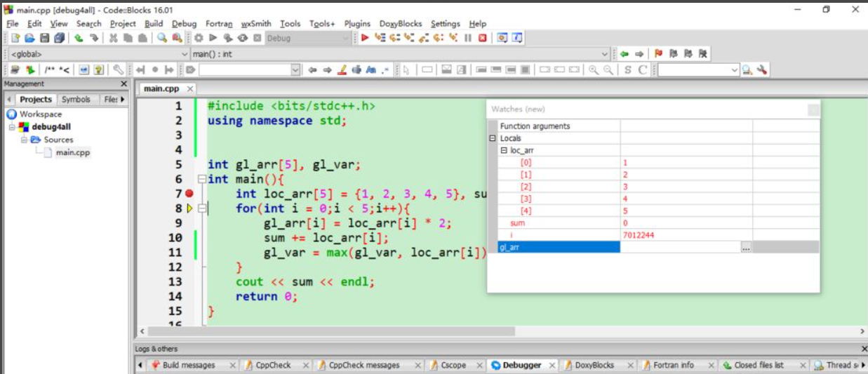
Task: Click the Toggle bookmark red flag icon
Action: [658, 53]
